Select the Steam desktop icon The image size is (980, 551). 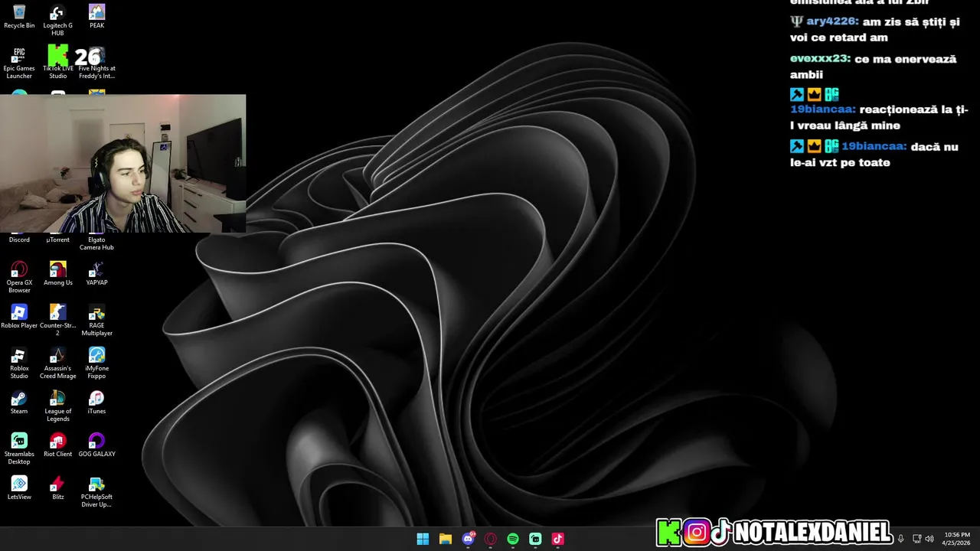click(x=19, y=402)
